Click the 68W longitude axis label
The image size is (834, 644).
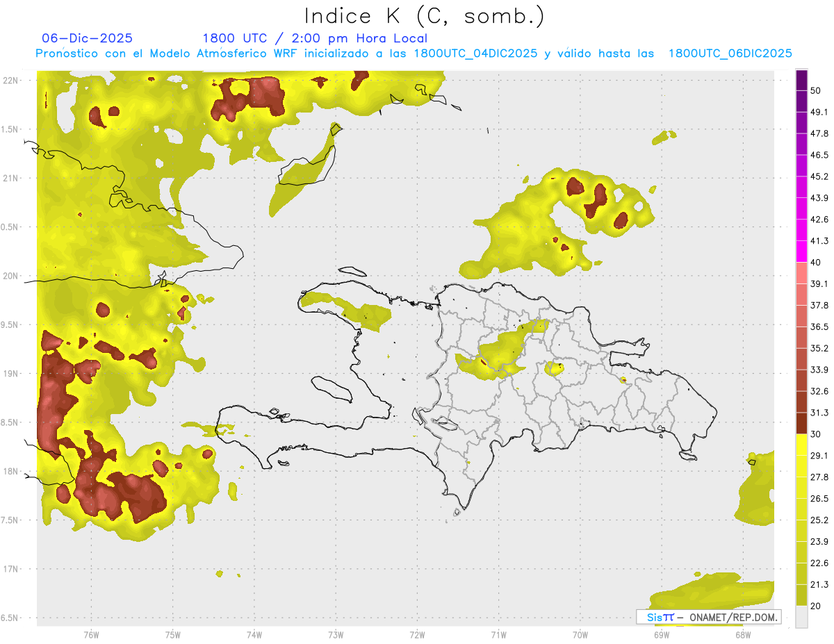[742, 635]
